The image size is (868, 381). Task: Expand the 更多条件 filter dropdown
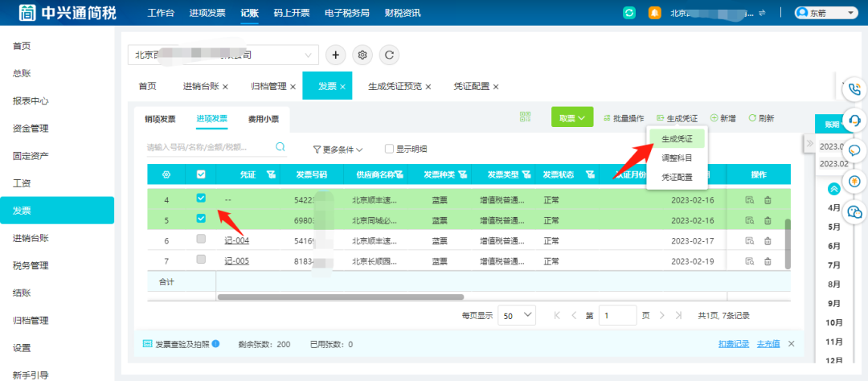tap(338, 149)
